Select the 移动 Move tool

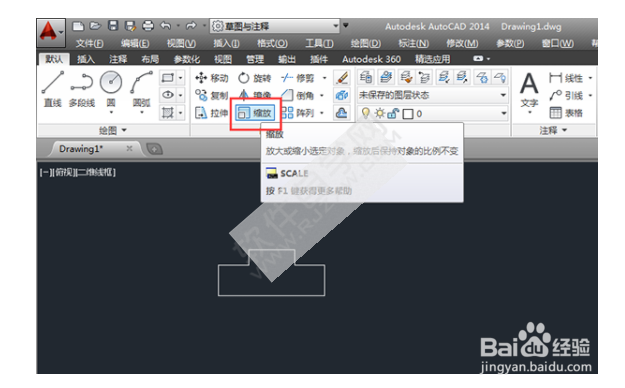pyautogui.click(x=212, y=78)
